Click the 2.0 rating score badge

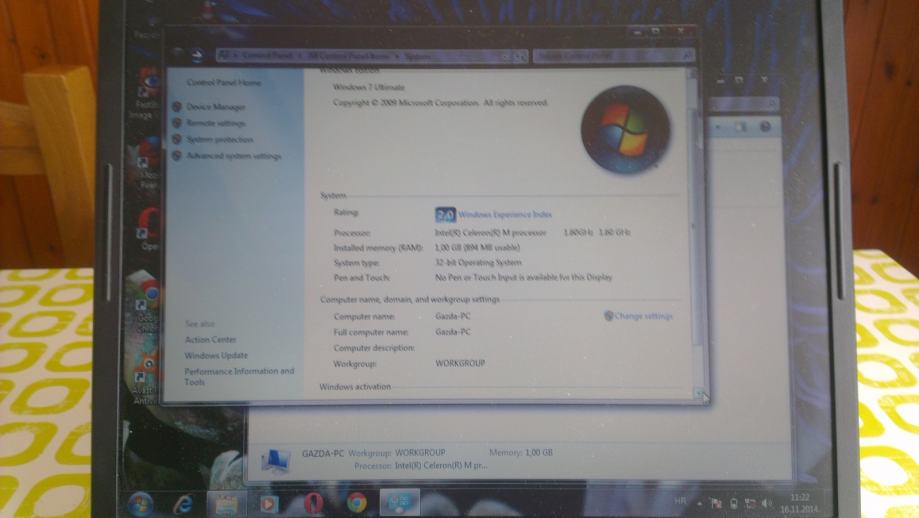click(445, 214)
